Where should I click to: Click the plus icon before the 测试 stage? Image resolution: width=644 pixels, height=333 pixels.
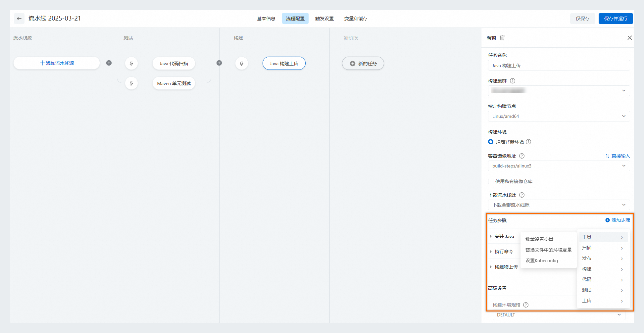109,63
